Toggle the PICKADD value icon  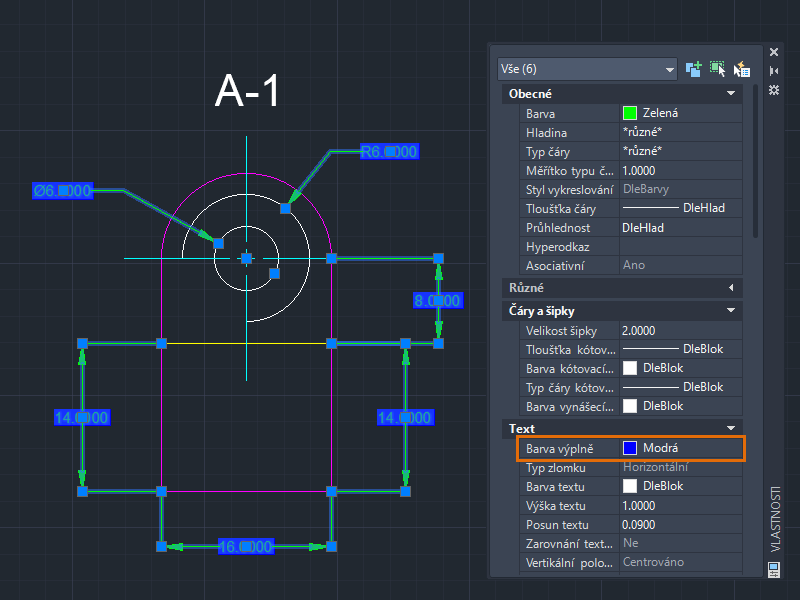pos(693,69)
